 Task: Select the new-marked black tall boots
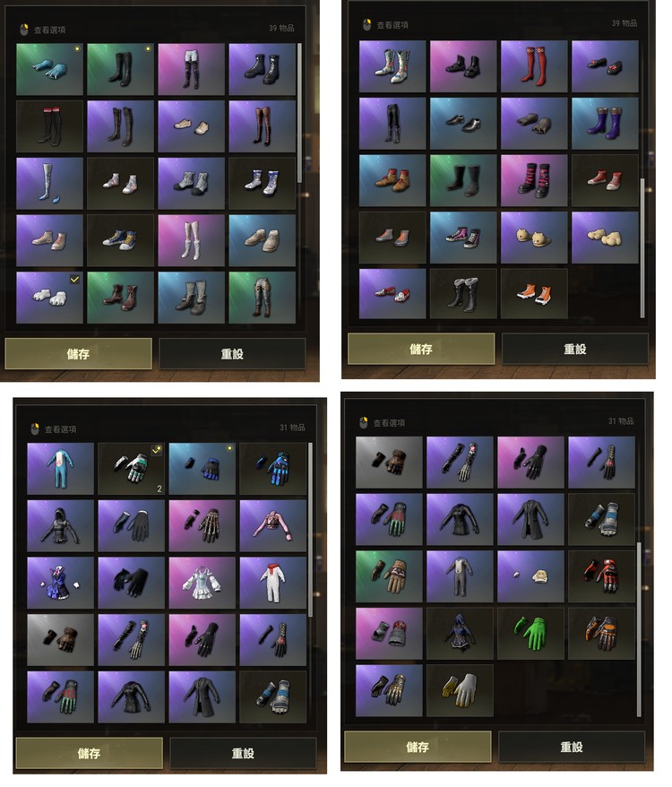point(120,69)
